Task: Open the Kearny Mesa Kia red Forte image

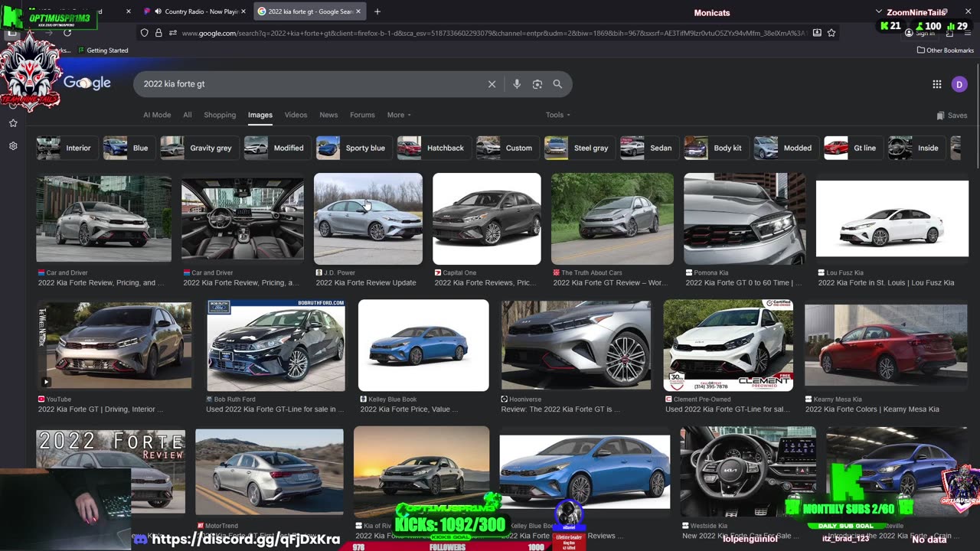Action: [x=887, y=345]
